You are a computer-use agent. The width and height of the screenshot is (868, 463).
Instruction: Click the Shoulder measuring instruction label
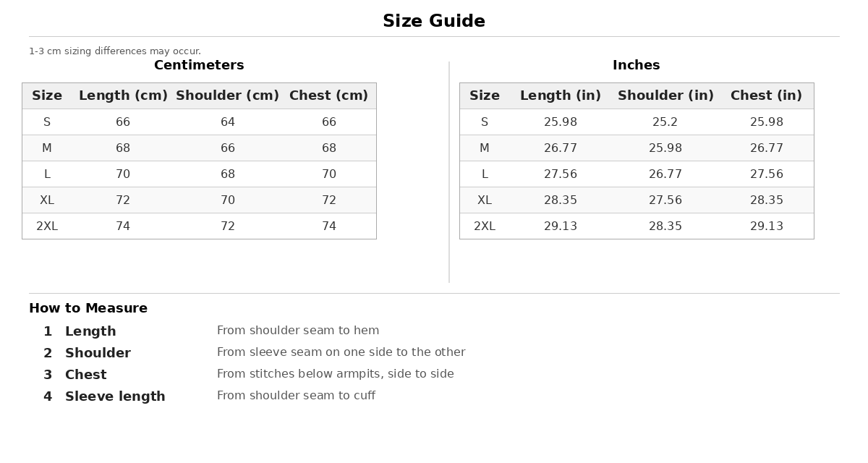98,353
